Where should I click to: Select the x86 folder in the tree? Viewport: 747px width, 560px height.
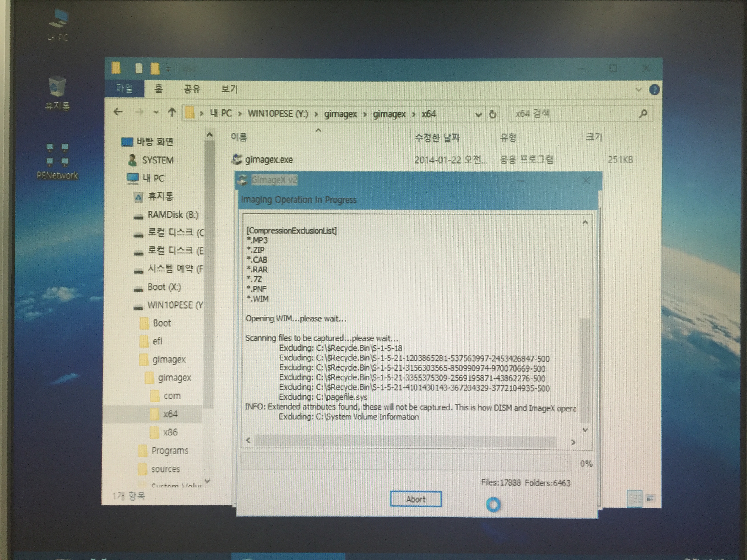[170, 432]
